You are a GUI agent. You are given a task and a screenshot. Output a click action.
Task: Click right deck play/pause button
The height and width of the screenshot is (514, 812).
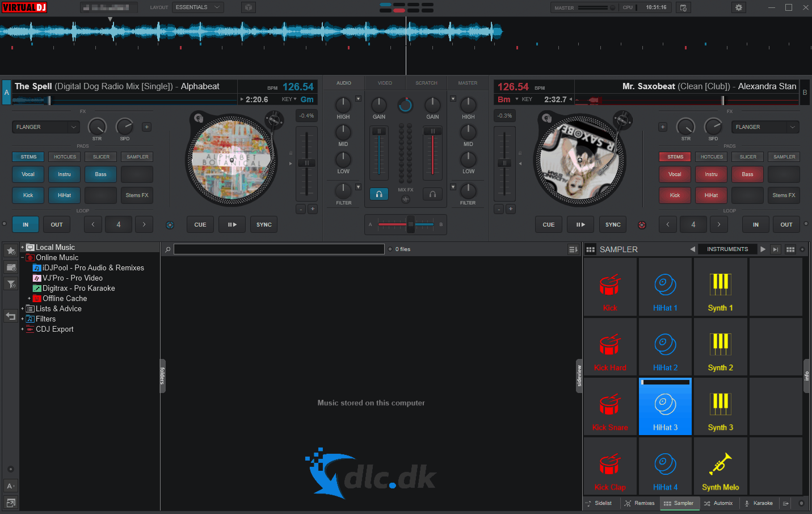tap(580, 225)
